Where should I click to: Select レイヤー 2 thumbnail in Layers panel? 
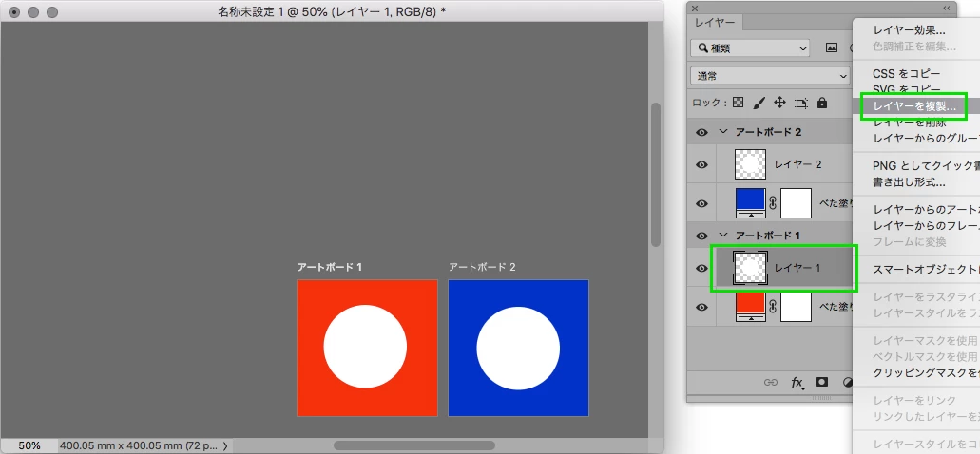[x=751, y=165]
